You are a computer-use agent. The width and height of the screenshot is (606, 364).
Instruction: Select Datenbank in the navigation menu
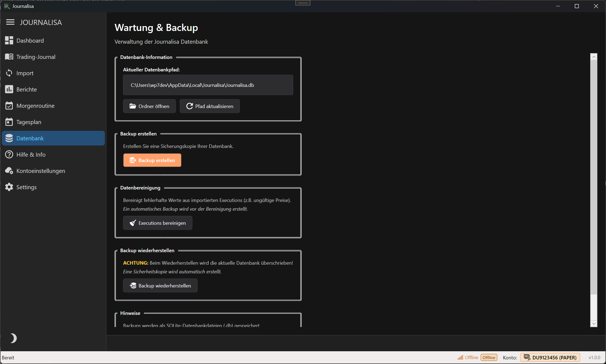(x=30, y=138)
